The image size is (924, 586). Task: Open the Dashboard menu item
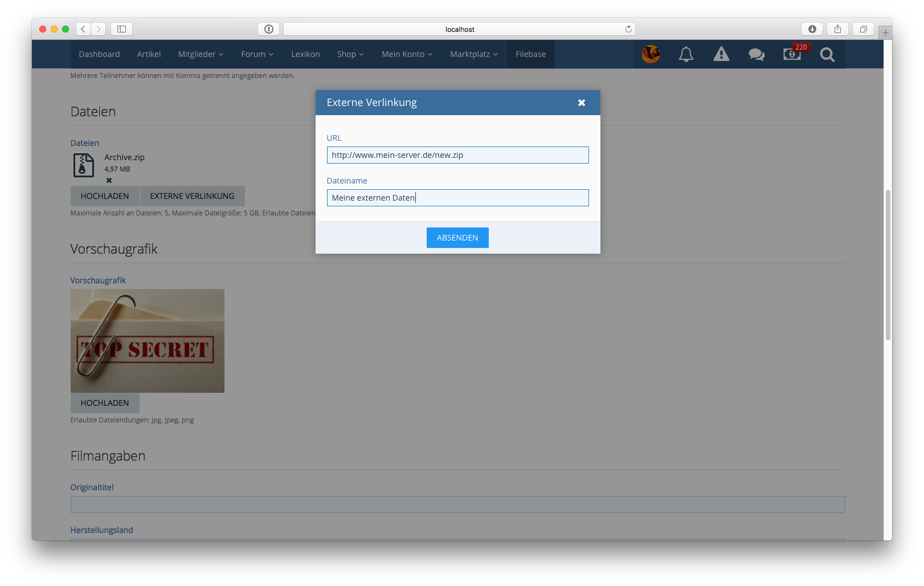click(x=99, y=54)
